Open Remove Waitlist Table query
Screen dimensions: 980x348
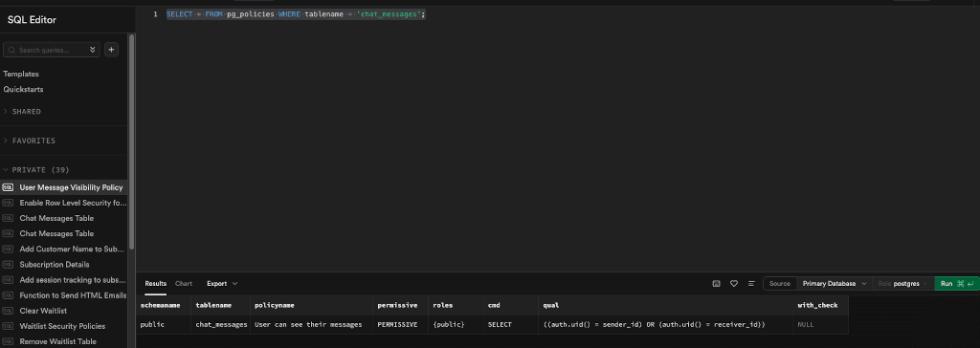pos(64,341)
